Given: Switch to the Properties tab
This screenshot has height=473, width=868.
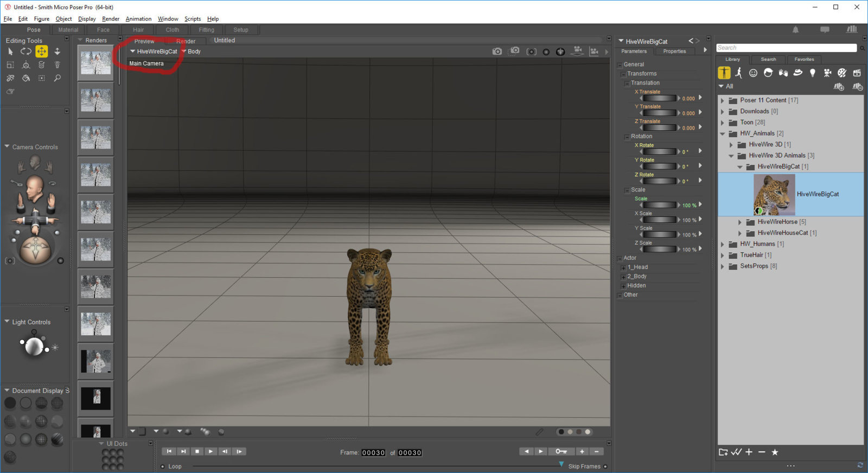Looking at the screenshot, I should [674, 52].
